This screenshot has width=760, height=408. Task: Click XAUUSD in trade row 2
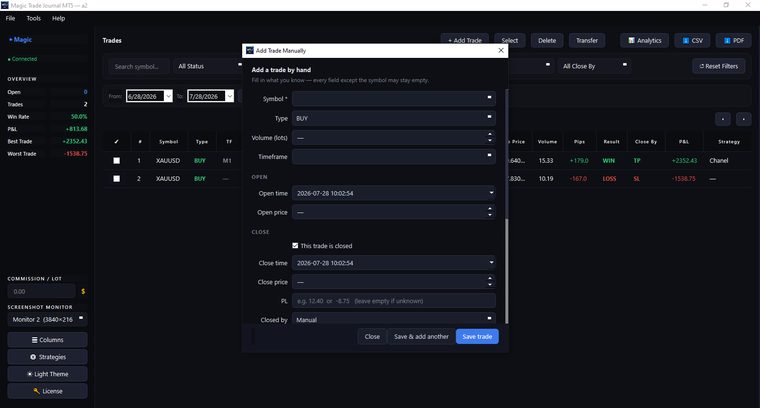tap(168, 179)
